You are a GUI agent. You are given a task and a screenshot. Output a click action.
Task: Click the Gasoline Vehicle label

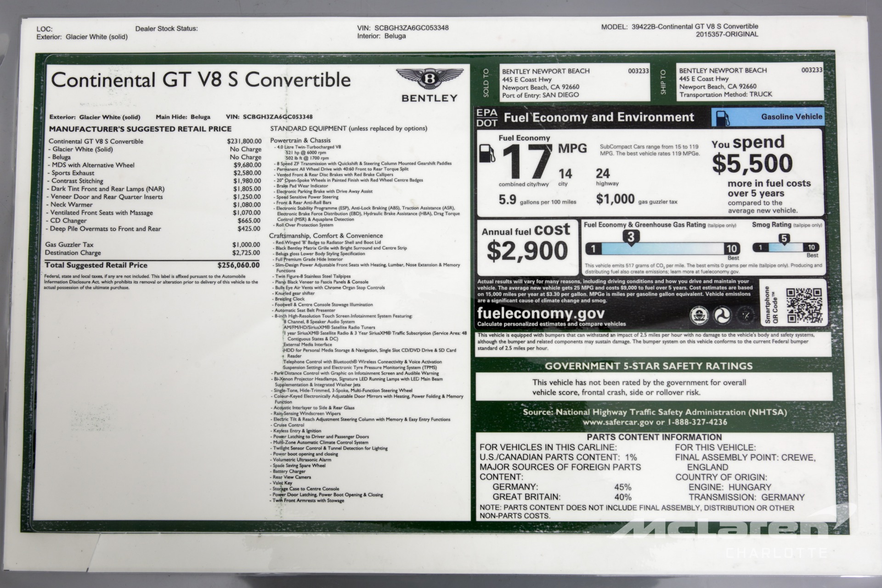[x=792, y=117]
